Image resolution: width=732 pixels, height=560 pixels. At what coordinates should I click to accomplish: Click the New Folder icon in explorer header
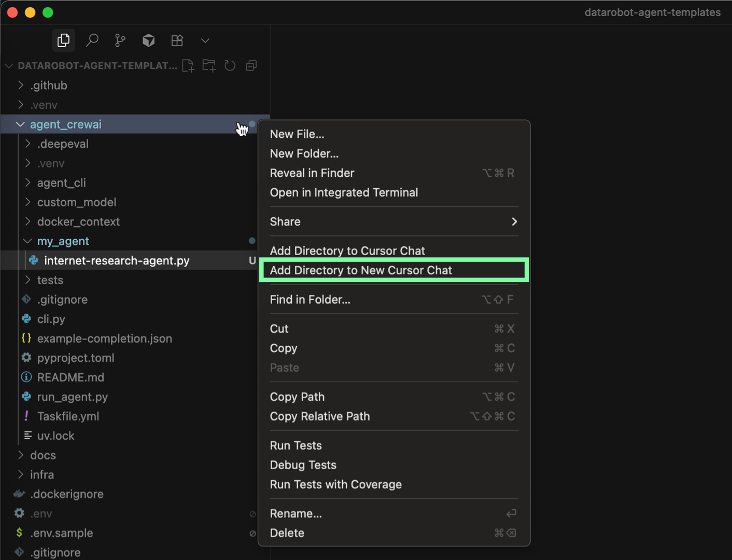(x=209, y=66)
